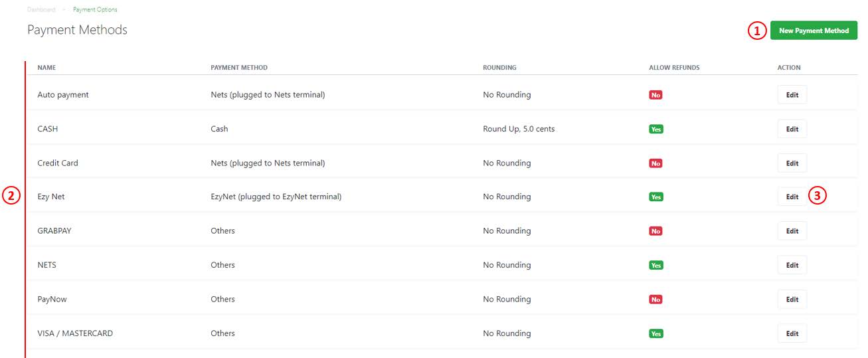The width and height of the screenshot is (868, 358).
Task: Click the ROUNDING column header
Action: tap(499, 68)
